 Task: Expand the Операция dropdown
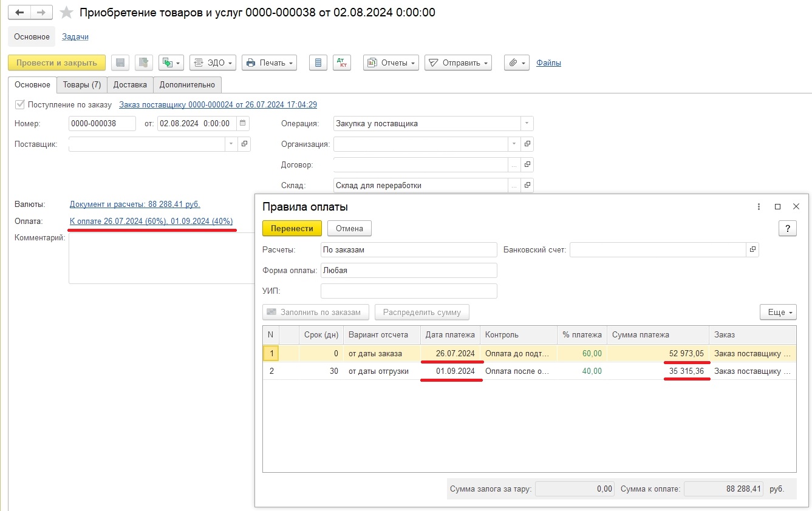point(527,124)
